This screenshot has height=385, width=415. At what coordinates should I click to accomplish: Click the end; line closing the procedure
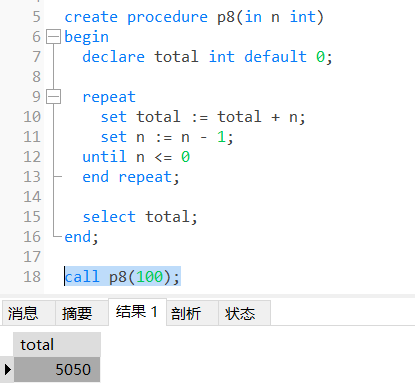coord(81,237)
